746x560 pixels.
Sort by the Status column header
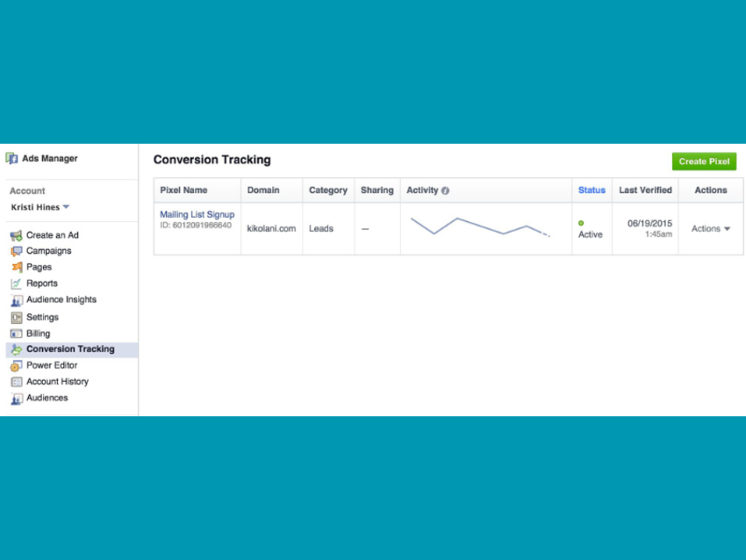tap(592, 190)
